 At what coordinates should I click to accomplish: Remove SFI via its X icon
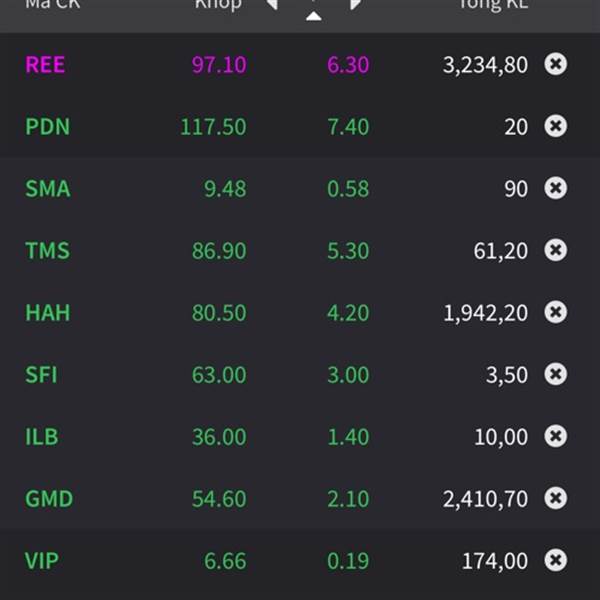[x=555, y=374]
